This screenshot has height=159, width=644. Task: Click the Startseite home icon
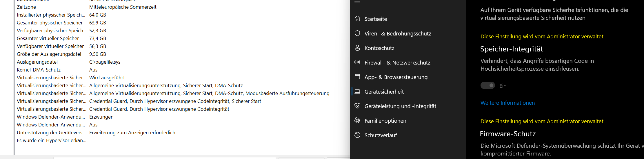(357, 19)
